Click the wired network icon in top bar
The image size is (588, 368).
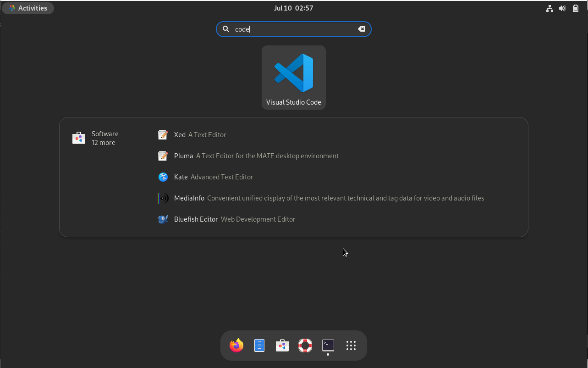550,8
